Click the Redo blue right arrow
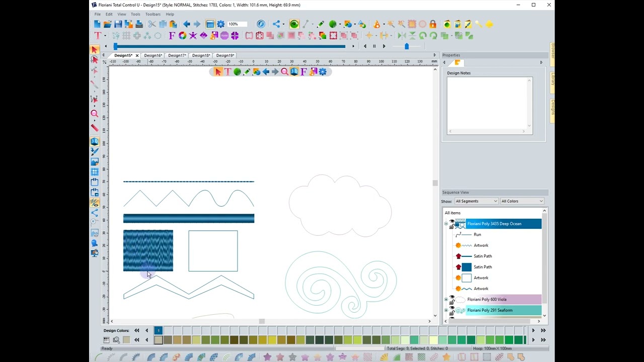Image resolution: width=644 pixels, height=362 pixels. click(197, 24)
